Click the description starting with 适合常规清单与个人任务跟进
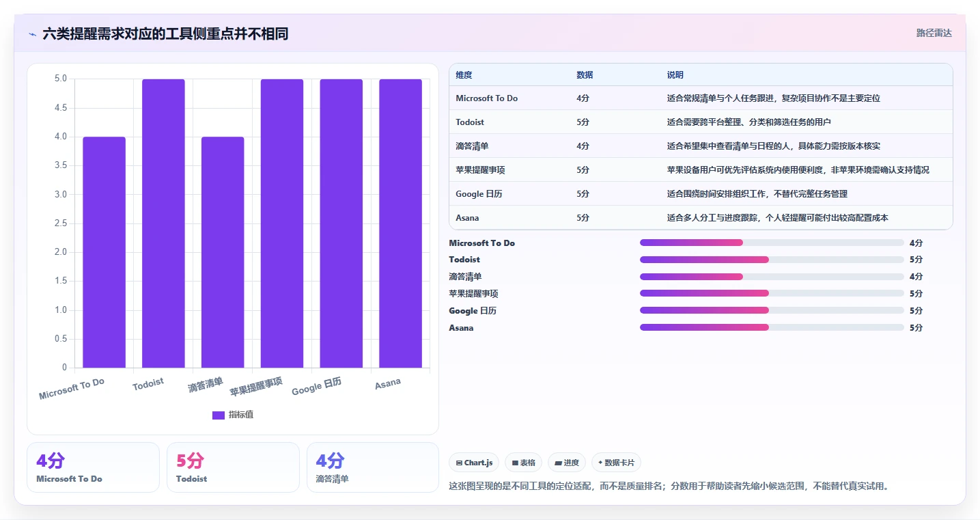Image resolution: width=980 pixels, height=520 pixels. pyautogui.click(x=774, y=98)
